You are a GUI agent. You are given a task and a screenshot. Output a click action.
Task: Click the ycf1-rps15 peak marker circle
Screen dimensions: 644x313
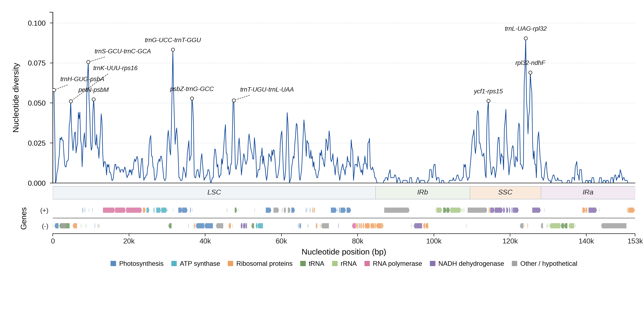pyautogui.click(x=488, y=101)
